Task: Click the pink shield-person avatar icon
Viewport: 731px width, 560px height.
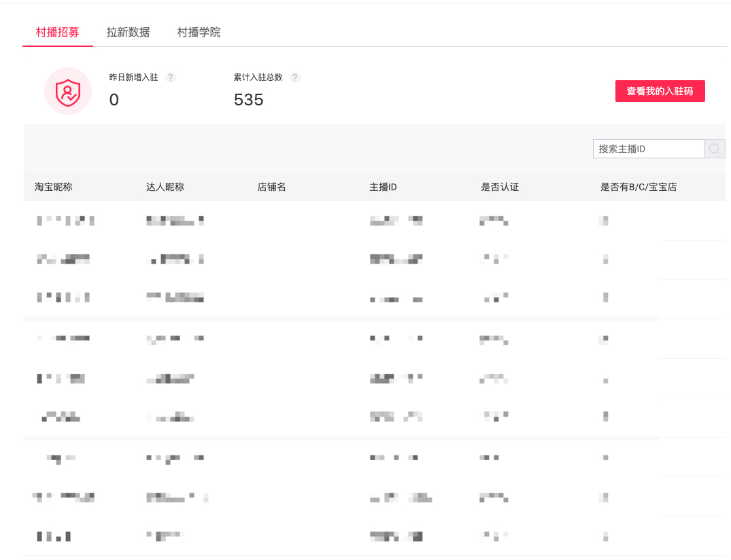Action: [67, 90]
